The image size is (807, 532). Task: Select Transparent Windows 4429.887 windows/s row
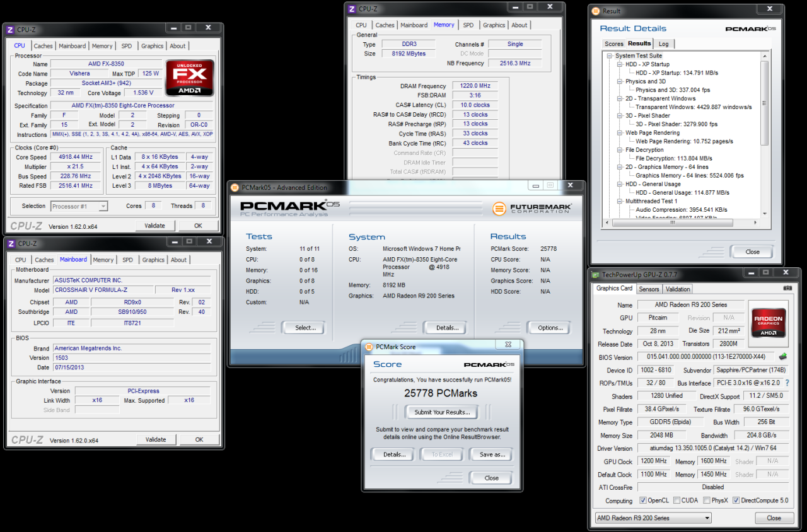point(694,107)
